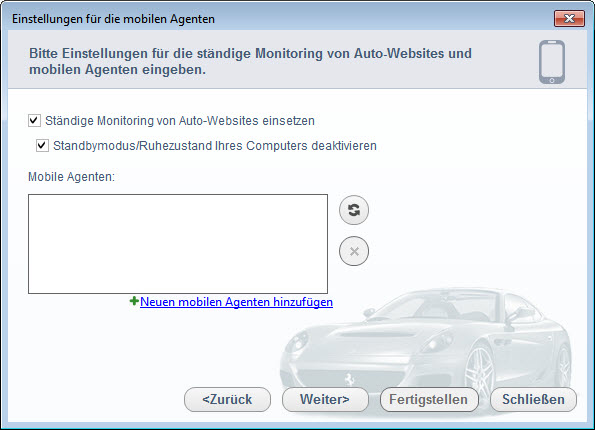Open 'Neuen mobilen Agenten hinzufügen' link
Image resolution: width=595 pixels, height=430 pixels.
pyautogui.click(x=236, y=302)
